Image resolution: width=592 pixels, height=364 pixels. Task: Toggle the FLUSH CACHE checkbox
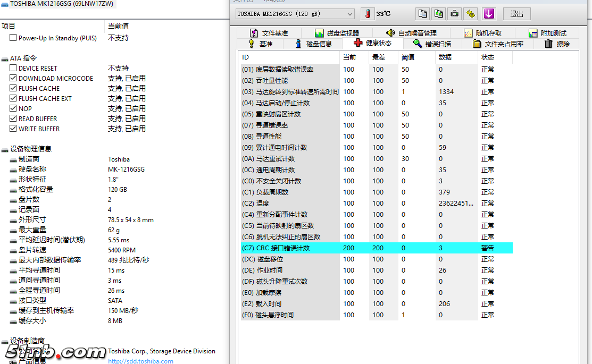[x=13, y=88]
